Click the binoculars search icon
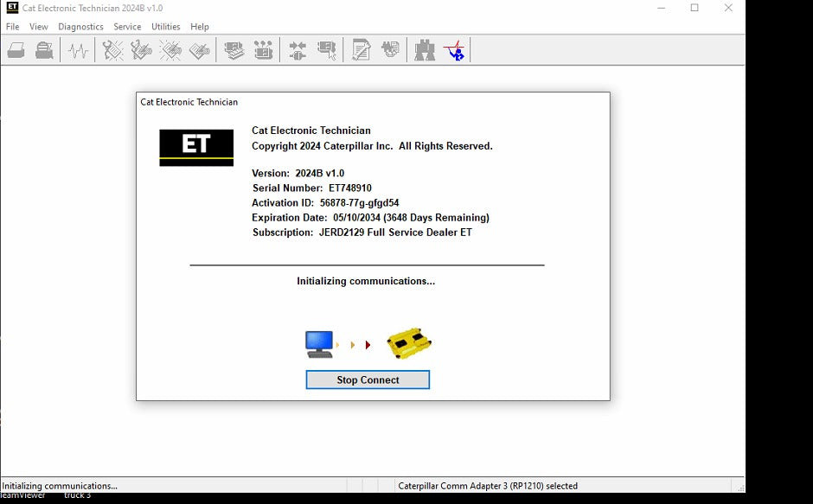 pyautogui.click(x=424, y=49)
